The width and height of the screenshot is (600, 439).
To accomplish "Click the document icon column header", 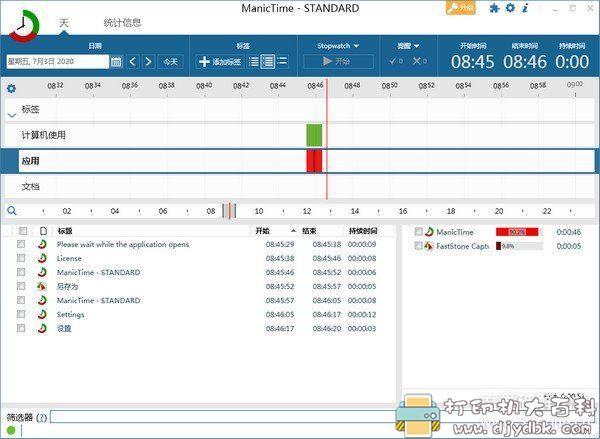I will click(x=43, y=231).
